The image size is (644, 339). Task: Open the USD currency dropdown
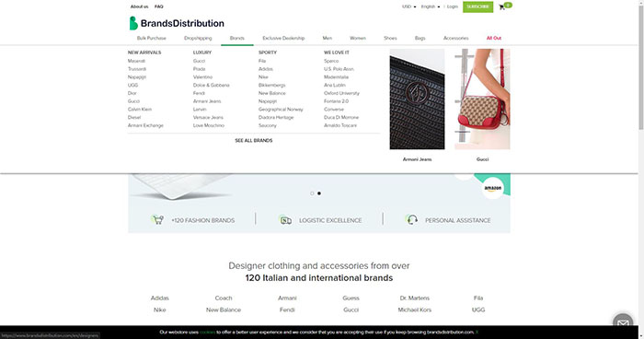pos(408,6)
